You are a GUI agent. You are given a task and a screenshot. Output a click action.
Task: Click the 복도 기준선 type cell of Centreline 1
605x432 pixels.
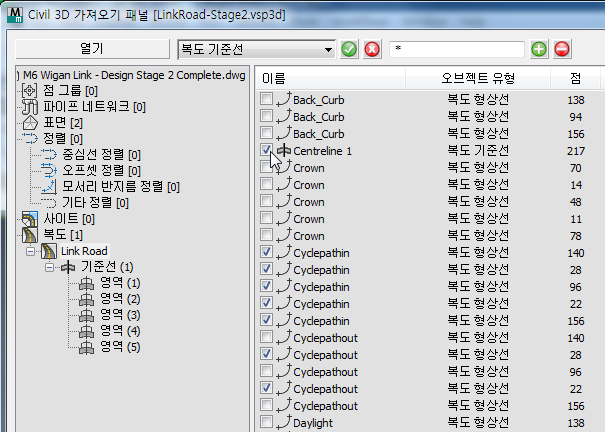coord(478,150)
